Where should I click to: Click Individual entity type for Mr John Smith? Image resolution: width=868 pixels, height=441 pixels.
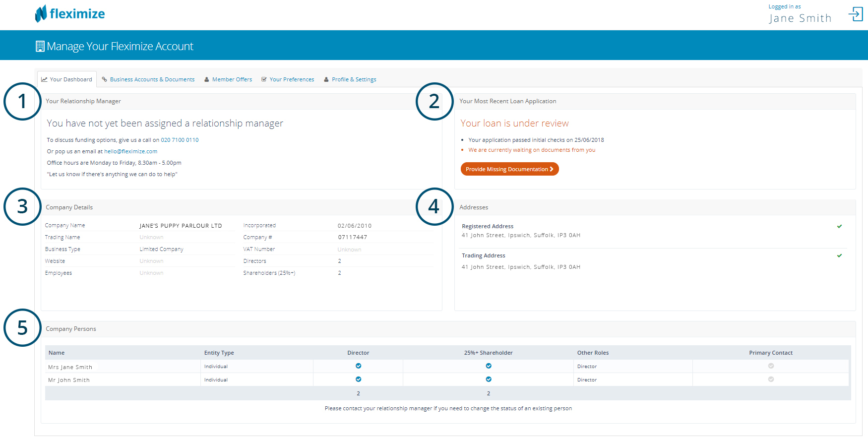click(216, 380)
